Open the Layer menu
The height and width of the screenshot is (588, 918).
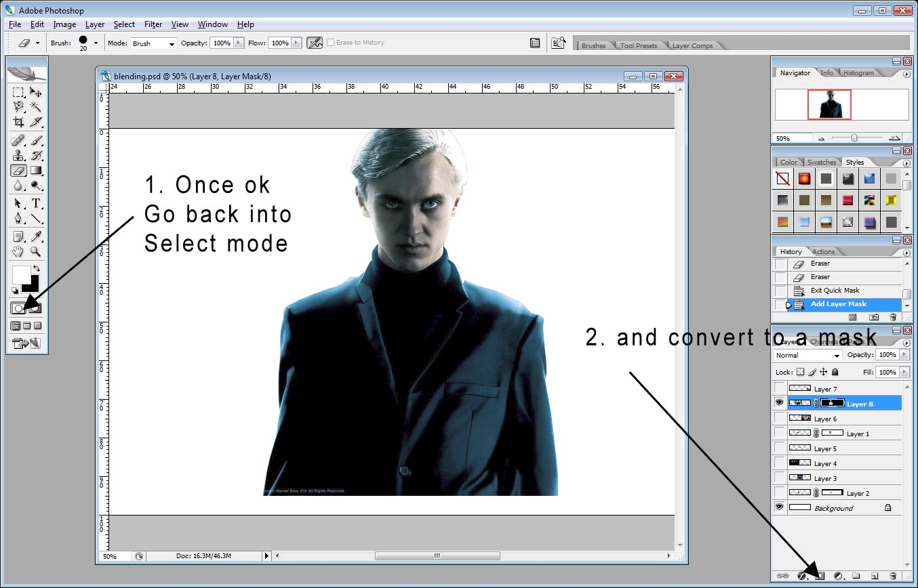click(95, 24)
